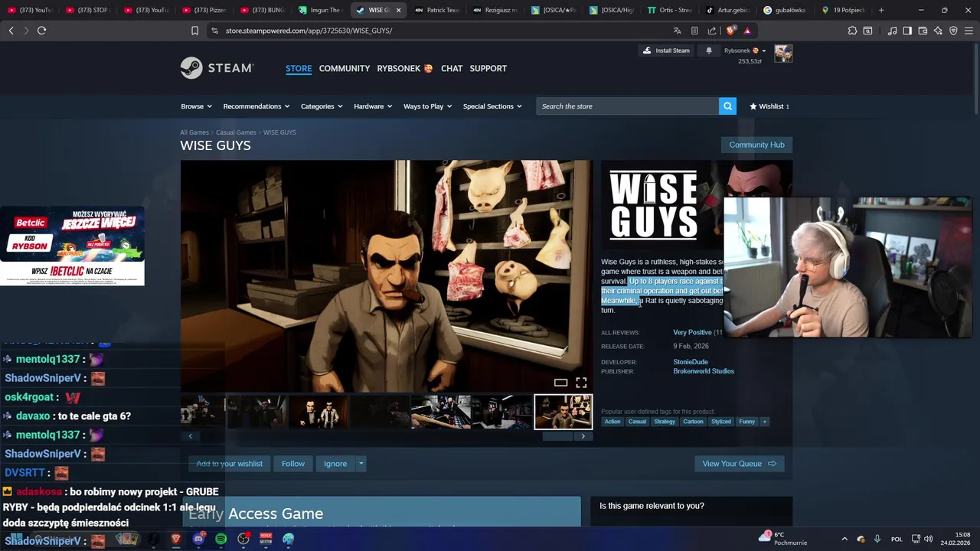Click Add to your wishlist
This screenshot has width=980, height=551.
click(x=229, y=464)
